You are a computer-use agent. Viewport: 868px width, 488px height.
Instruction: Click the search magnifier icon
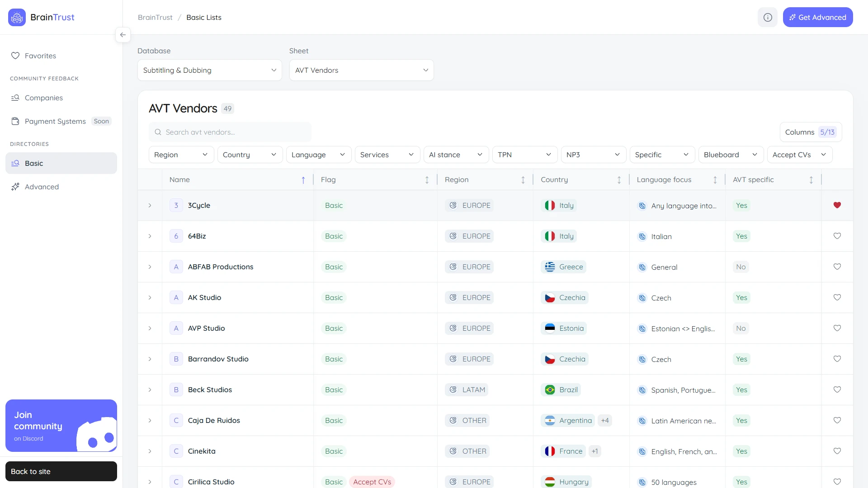[x=158, y=132]
